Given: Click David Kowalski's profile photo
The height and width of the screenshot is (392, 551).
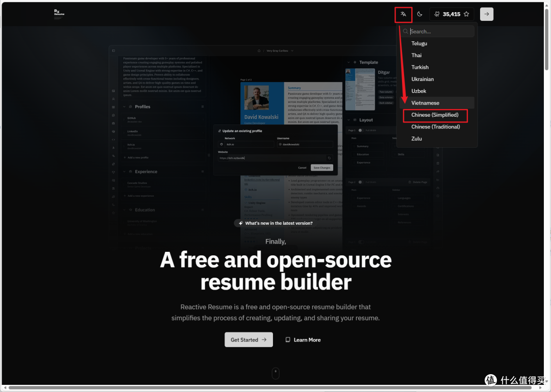Looking at the screenshot, I should 257,98.
